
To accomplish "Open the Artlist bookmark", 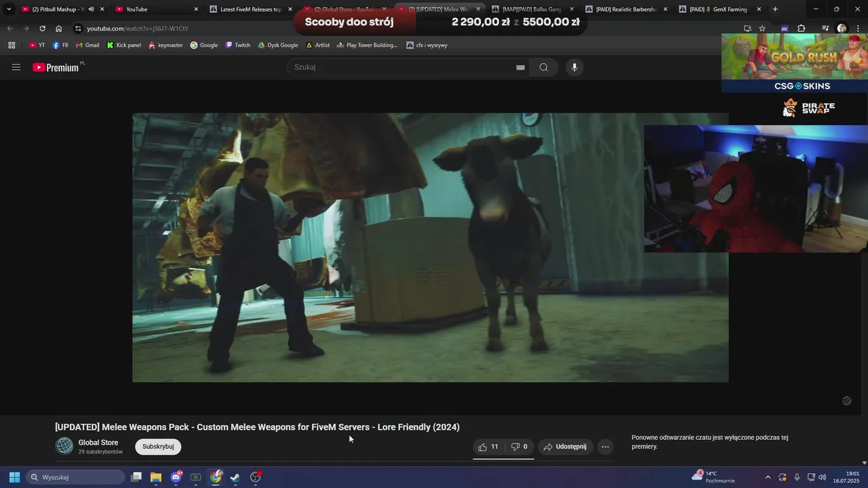I will [318, 45].
